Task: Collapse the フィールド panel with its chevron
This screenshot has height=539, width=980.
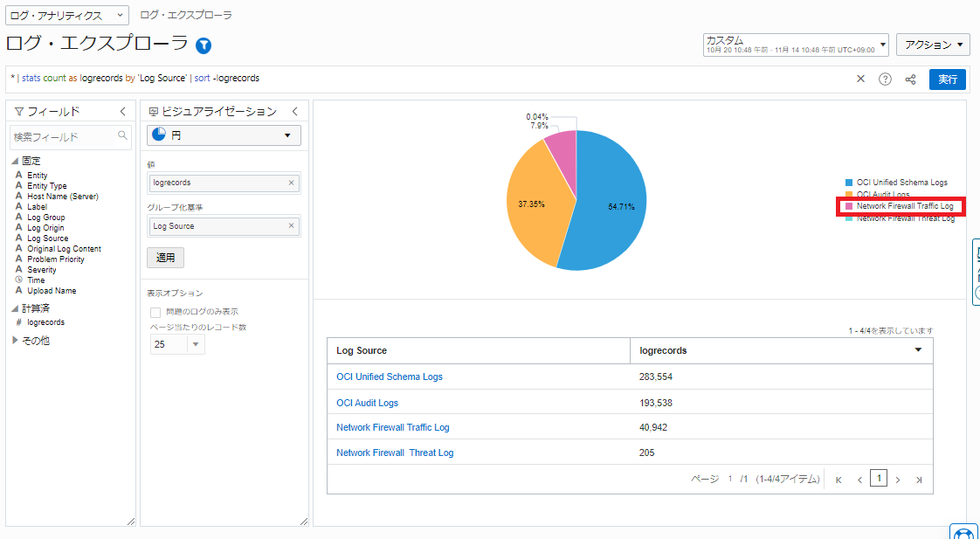Action: point(122,111)
